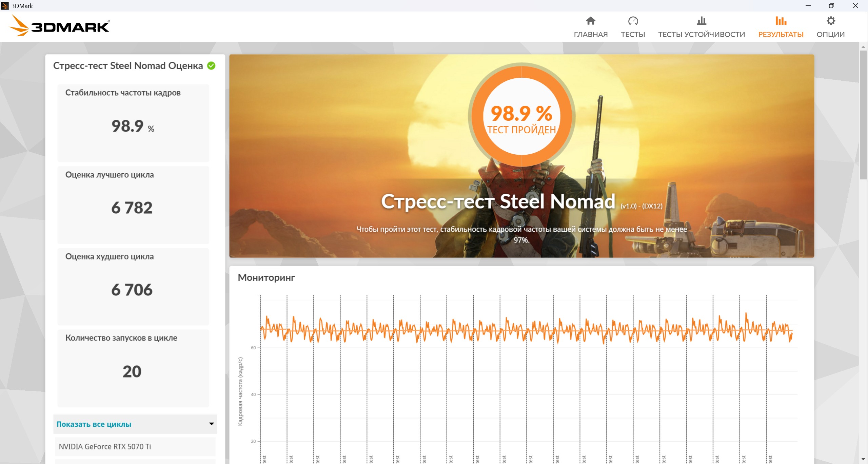Screen dimensions: 868x464
Task: Click the 60 tick on the chart axis
Action: pyautogui.click(x=253, y=348)
